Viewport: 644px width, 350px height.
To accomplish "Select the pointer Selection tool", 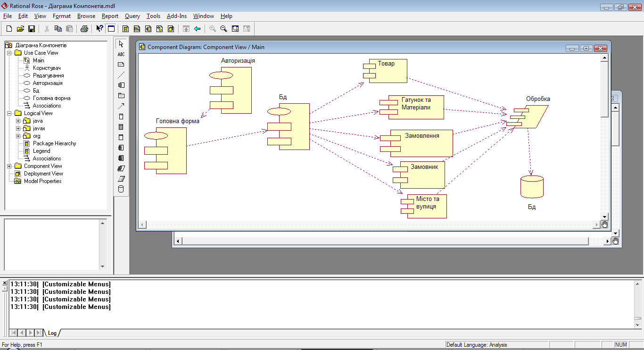I will point(121,44).
